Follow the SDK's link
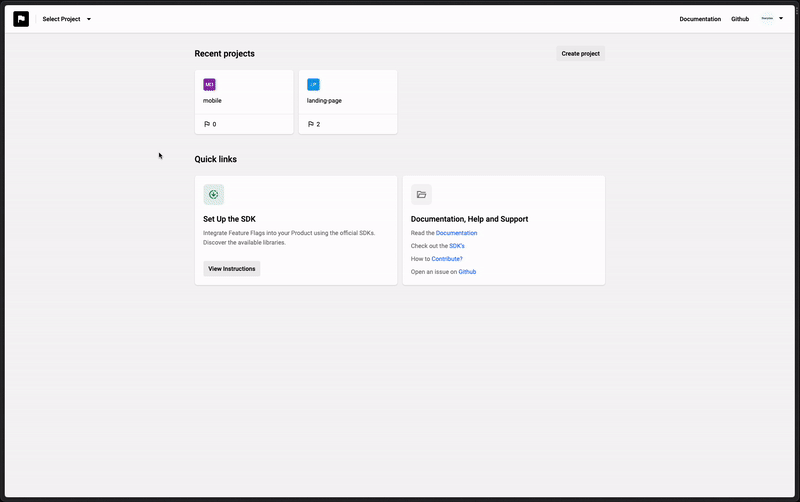 tap(457, 246)
